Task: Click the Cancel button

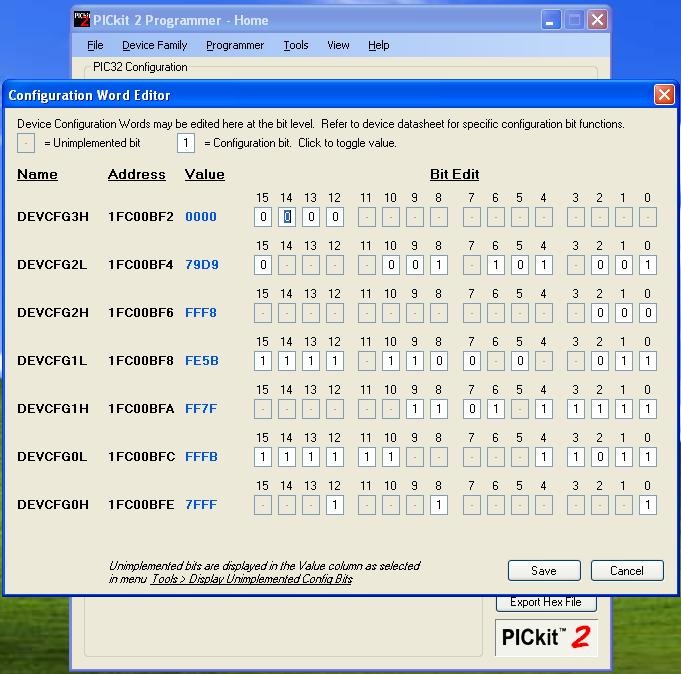Action: pos(627,571)
